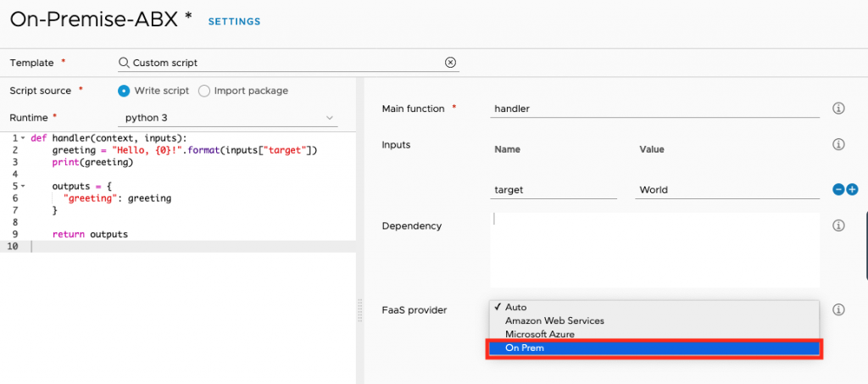Viewport: 868px width, 384px height.
Task: Show info icon for Dependency
Action: (838, 225)
